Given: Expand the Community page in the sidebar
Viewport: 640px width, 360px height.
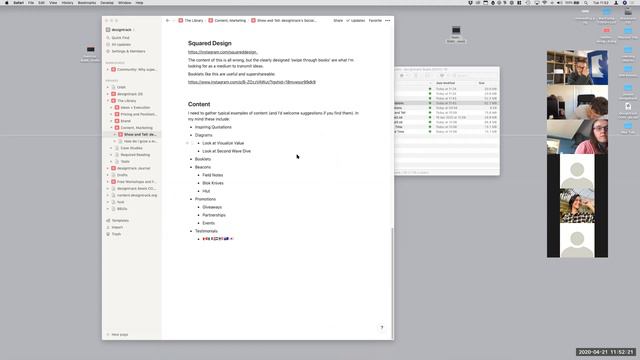Looking at the screenshot, I should click(x=108, y=70).
